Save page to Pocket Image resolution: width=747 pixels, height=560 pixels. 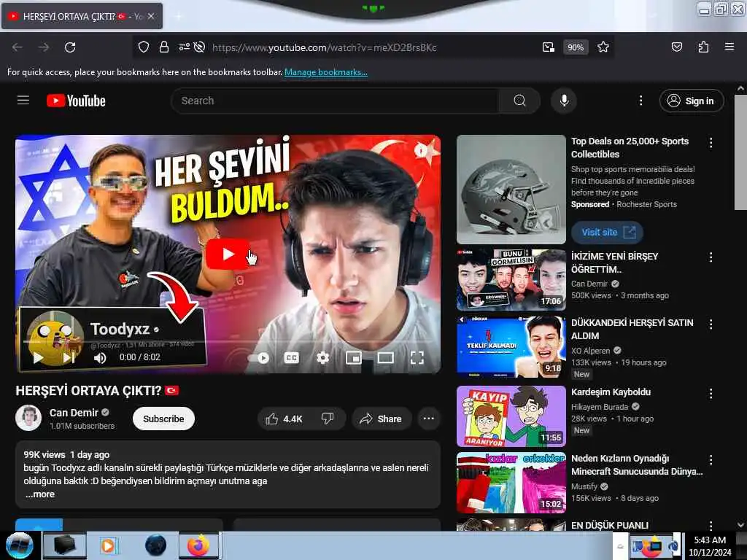676,47
